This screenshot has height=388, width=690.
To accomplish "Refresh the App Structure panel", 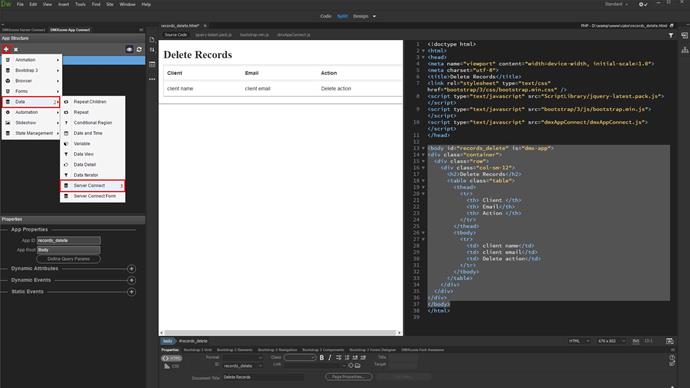I will click(x=139, y=49).
